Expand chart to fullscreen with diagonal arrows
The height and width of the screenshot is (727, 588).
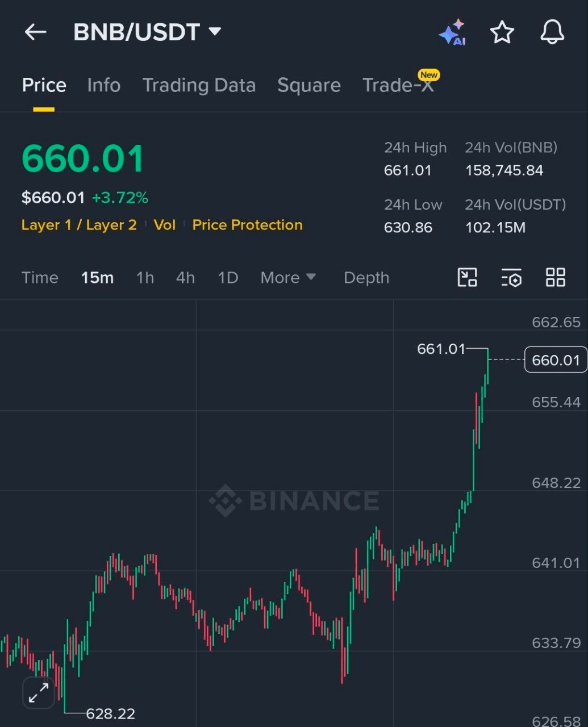pyautogui.click(x=39, y=693)
